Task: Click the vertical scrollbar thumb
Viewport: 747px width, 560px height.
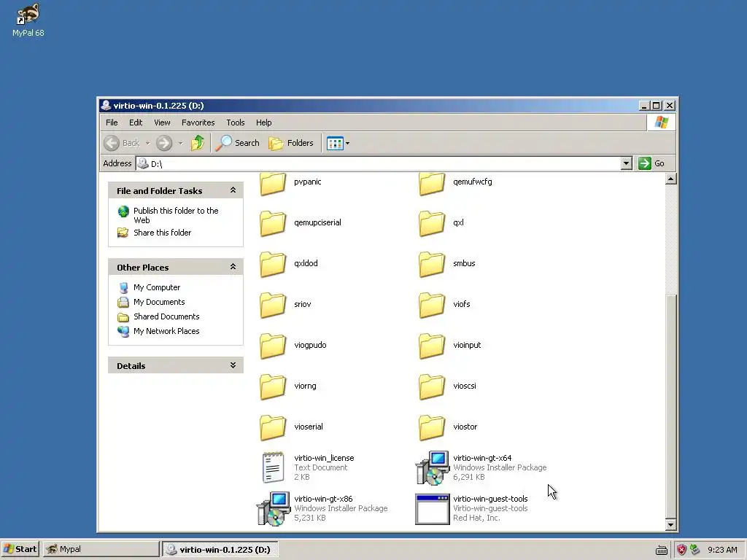Action: 671,405
